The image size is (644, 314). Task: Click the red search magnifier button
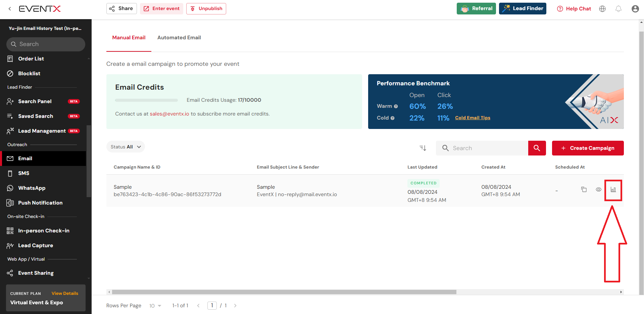coord(537,148)
